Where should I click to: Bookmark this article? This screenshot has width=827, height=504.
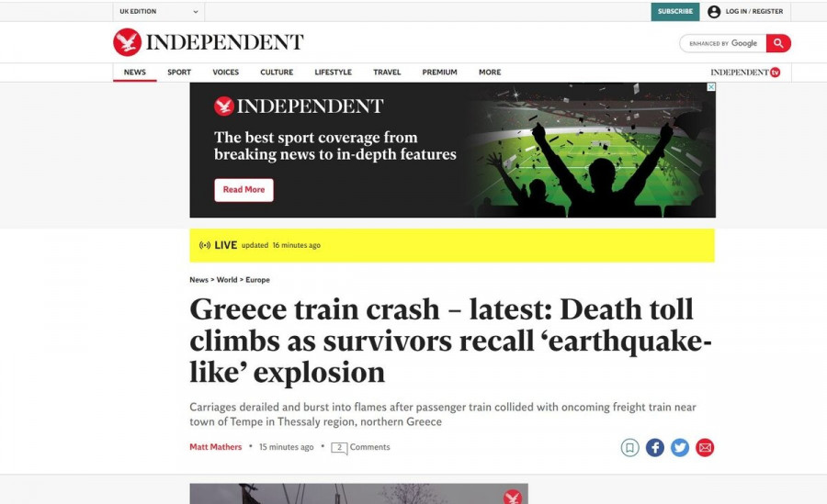629,448
